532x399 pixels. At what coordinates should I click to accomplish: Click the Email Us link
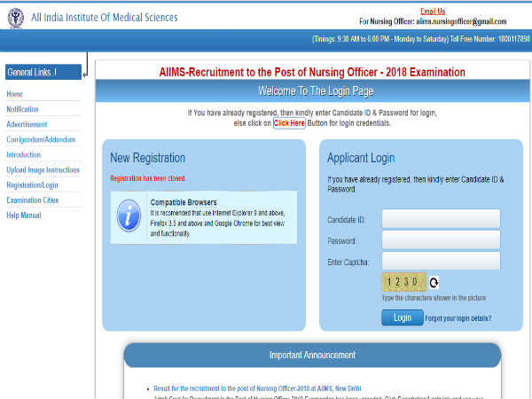(x=433, y=12)
